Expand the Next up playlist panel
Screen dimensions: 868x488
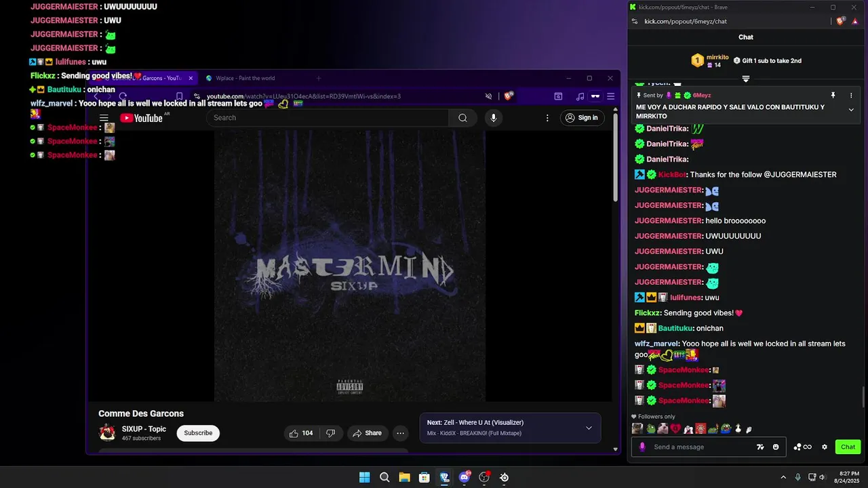(589, 428)
